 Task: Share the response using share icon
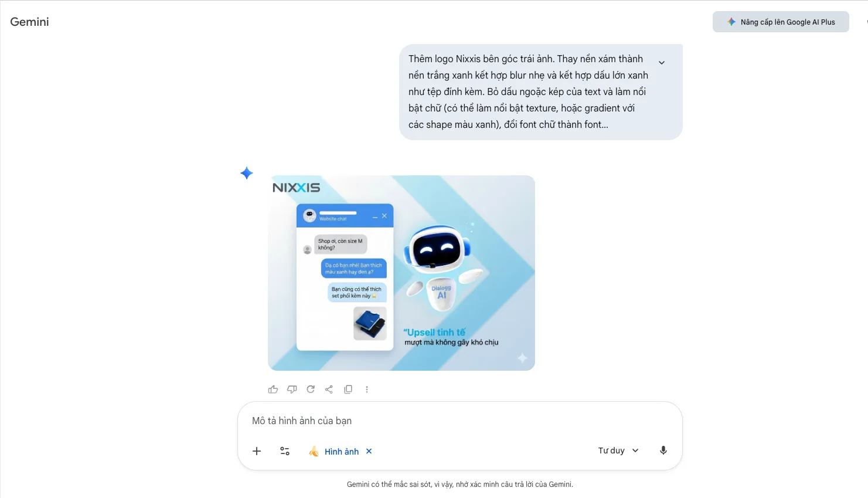[329, 389]
